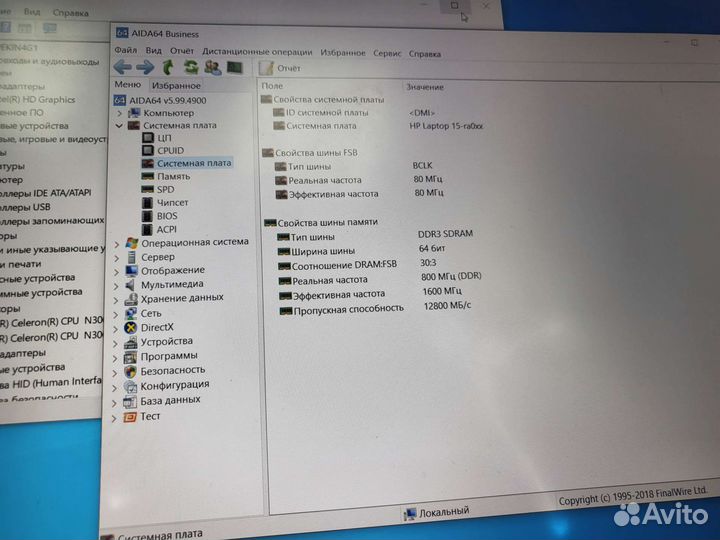
Task: Select SPD tree item
Action: click(x=158, y=189)
